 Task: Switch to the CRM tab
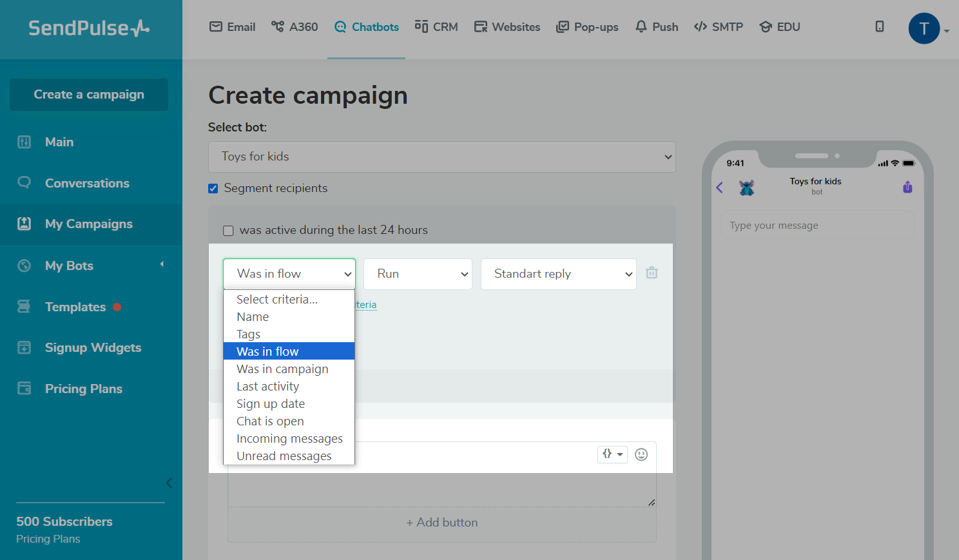436,27
